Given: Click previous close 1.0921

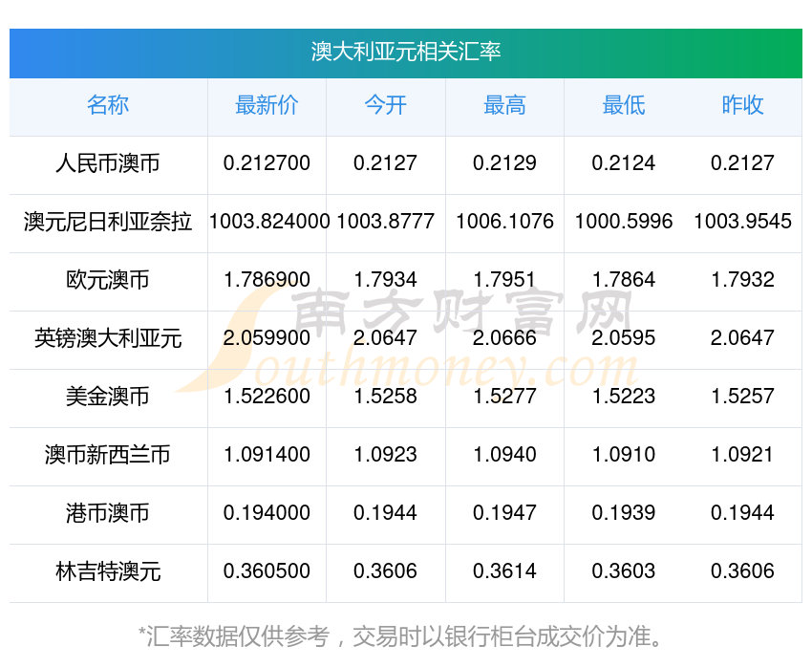Looking at the screenshot, I should tap(742, 455).
